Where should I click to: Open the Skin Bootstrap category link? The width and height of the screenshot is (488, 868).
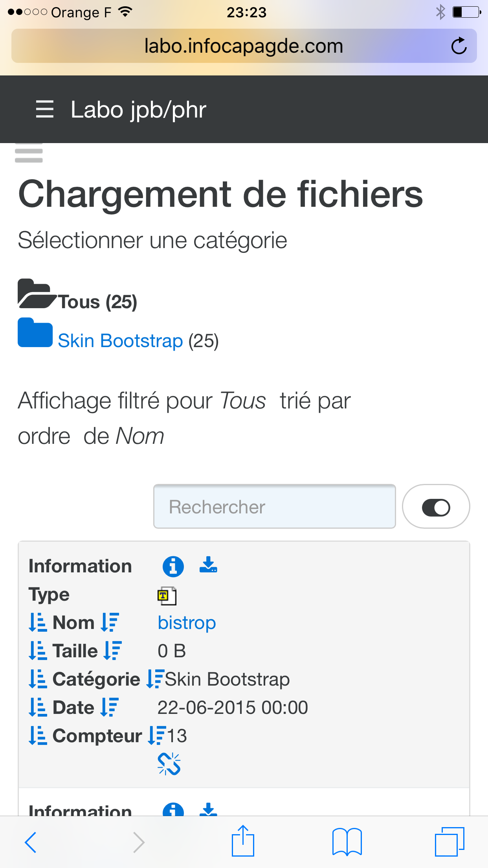[x=120, y=340]
